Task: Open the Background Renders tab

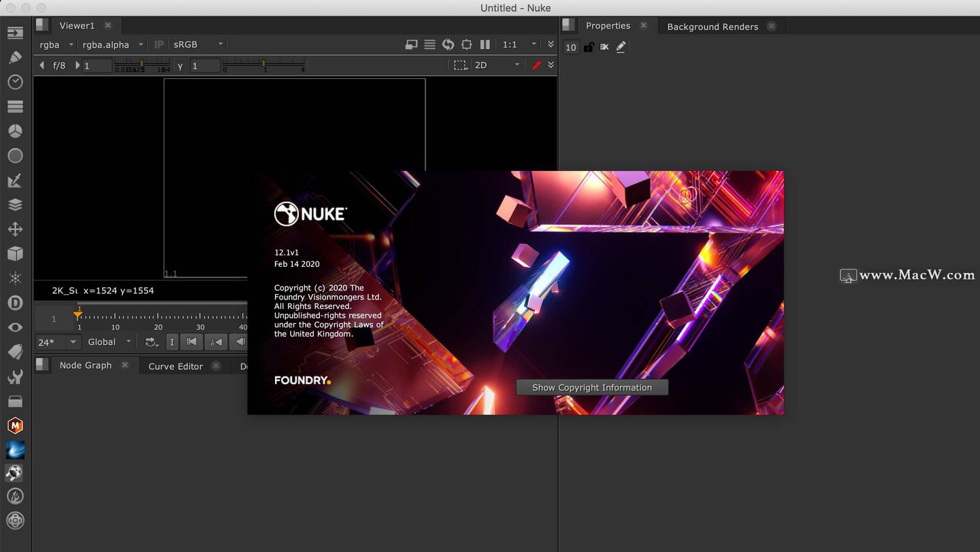Action: [712, 27]
